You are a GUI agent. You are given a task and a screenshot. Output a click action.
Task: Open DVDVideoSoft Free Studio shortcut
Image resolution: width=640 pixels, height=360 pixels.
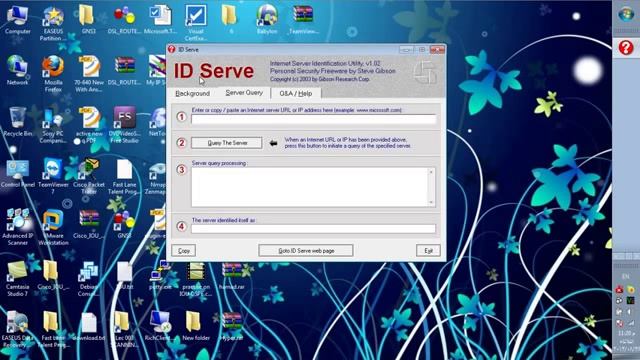point(124,125)
